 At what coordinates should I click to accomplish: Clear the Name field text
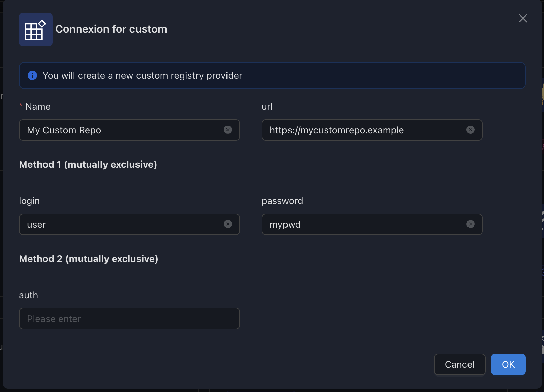228,130
